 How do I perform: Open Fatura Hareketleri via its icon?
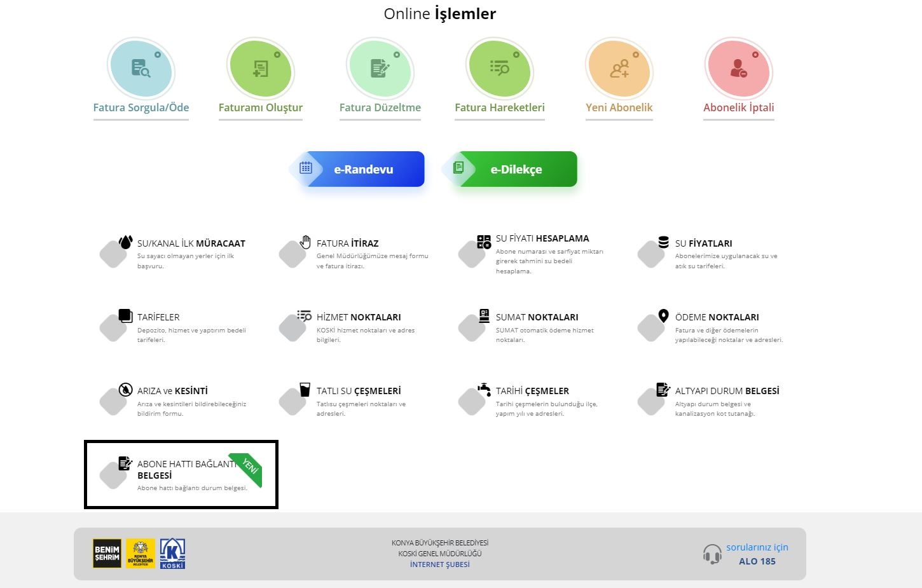(x=499, y=69)
